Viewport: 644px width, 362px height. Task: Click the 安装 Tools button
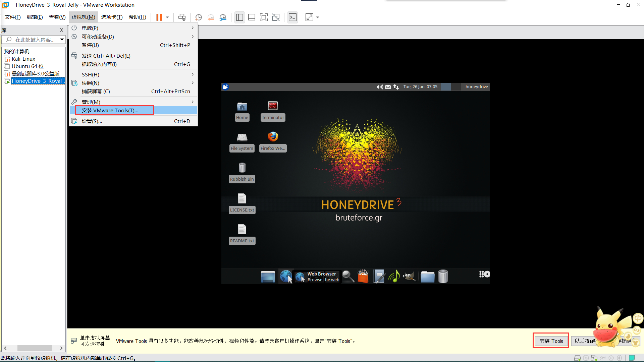pos(551,341)
